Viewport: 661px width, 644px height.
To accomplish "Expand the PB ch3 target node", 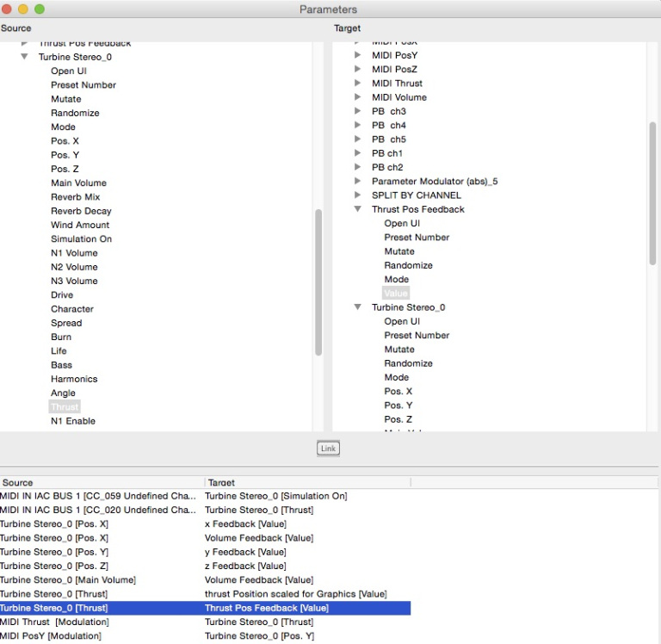I will point(358,111).
